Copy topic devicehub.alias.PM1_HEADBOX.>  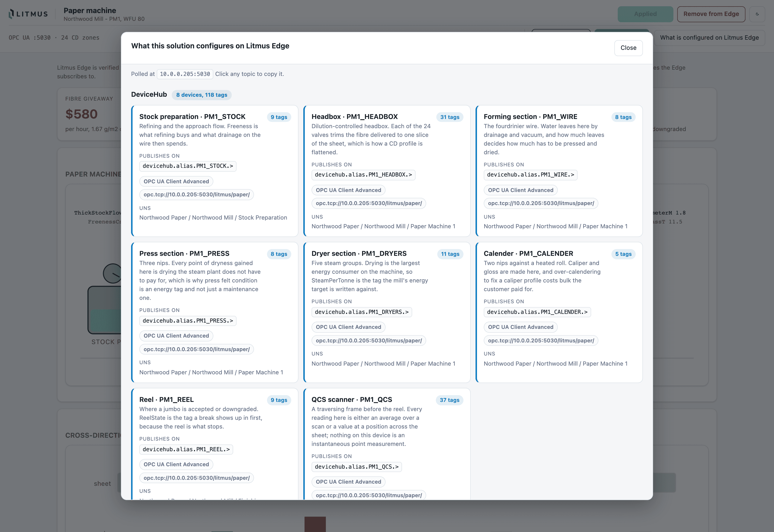pyautogui.click(x=363, y=175)
